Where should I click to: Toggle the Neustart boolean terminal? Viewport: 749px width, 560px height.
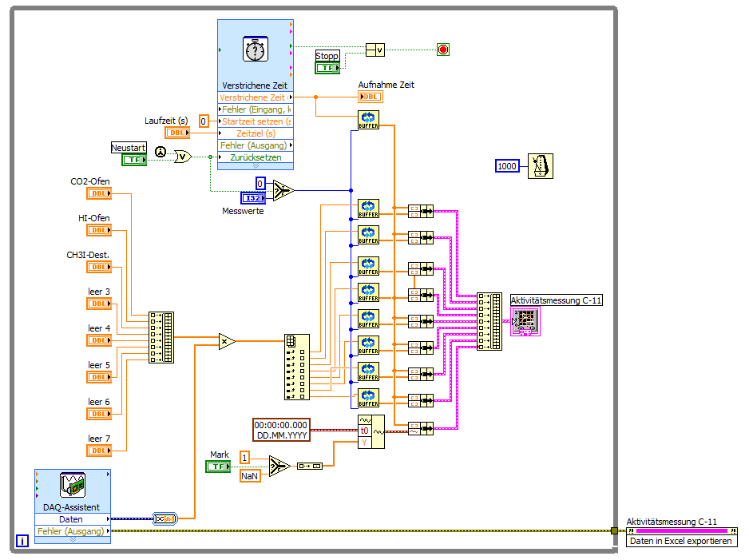point(134,160)
